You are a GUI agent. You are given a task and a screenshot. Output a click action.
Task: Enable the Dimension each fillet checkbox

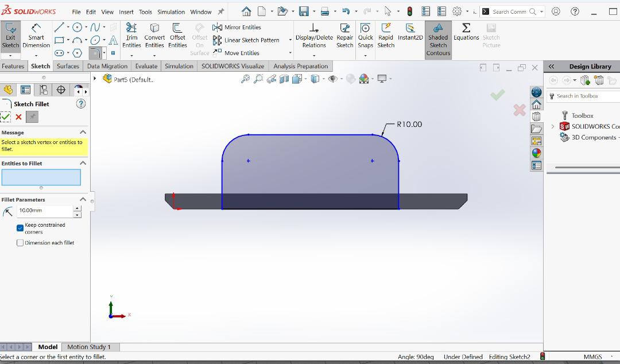tap(20, 242)
